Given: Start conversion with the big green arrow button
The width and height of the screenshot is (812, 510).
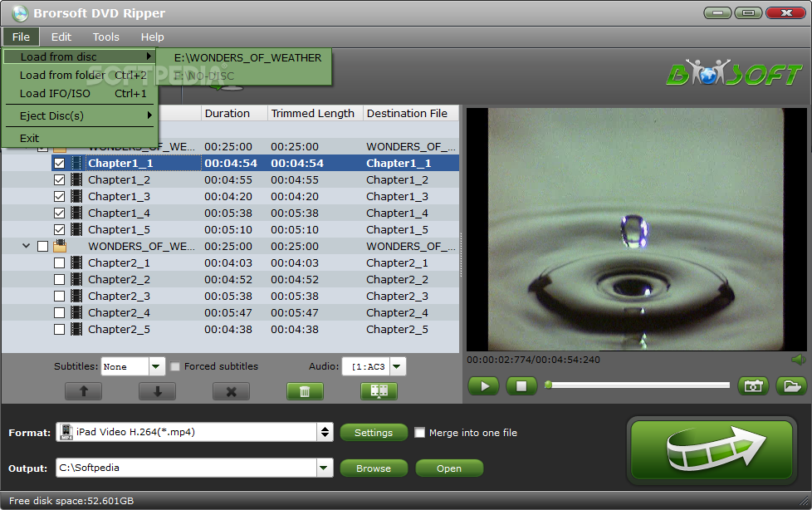Looking at the screenshot, I should (712, 450).
